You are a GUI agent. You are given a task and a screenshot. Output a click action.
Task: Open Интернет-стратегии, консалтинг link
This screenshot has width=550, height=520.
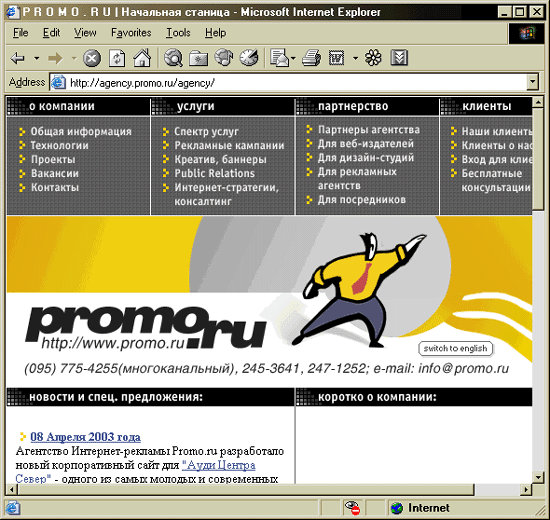(x=226, y=194)
